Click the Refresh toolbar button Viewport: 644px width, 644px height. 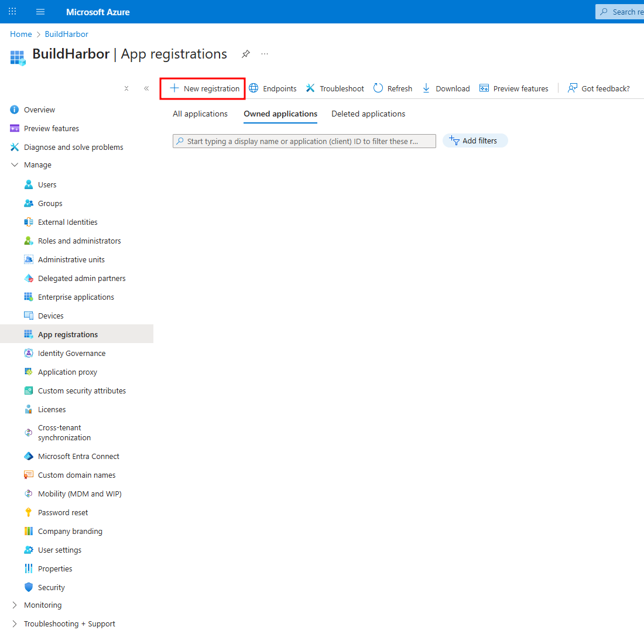[x=393, y=88]
